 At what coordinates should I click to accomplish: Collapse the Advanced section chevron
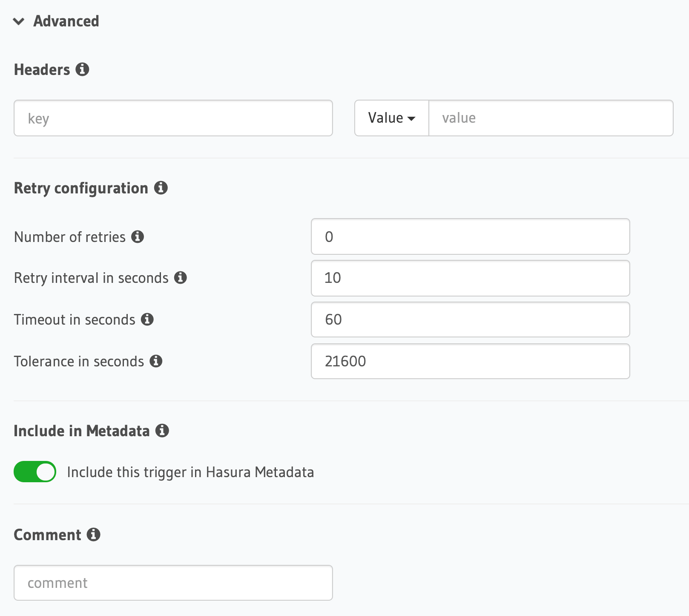point(19,21)
